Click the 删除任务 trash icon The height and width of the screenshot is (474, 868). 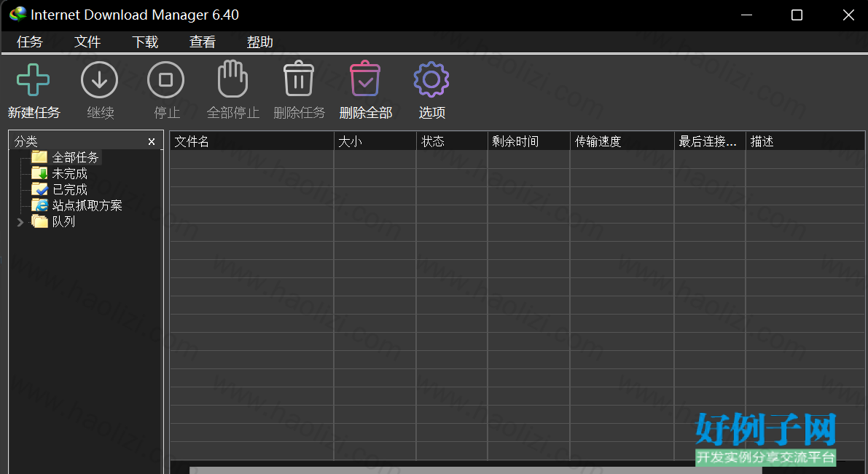[x=299, y=79]
